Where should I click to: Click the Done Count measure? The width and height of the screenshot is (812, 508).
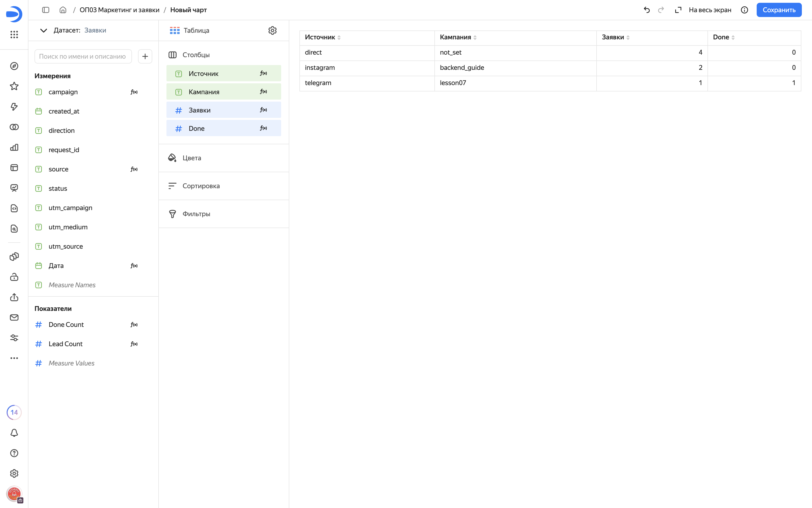pyautogui.click(x=66, y=325)
